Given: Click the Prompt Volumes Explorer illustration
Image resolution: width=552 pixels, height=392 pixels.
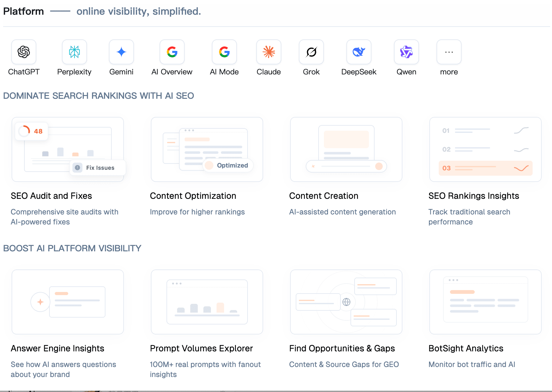Looking at the screenshot, I should click(207, 302).
